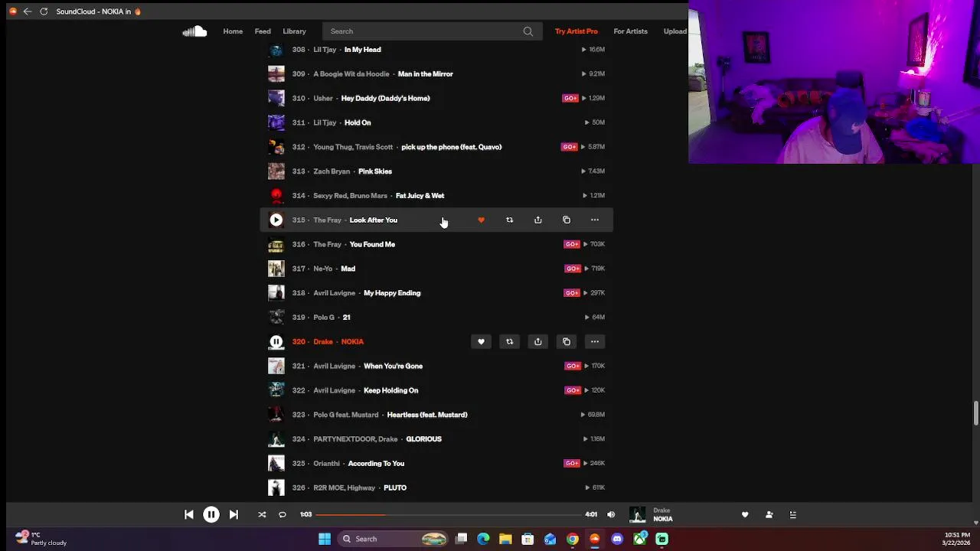
Task: Open the You Found Me track
Action: [372, 245]
